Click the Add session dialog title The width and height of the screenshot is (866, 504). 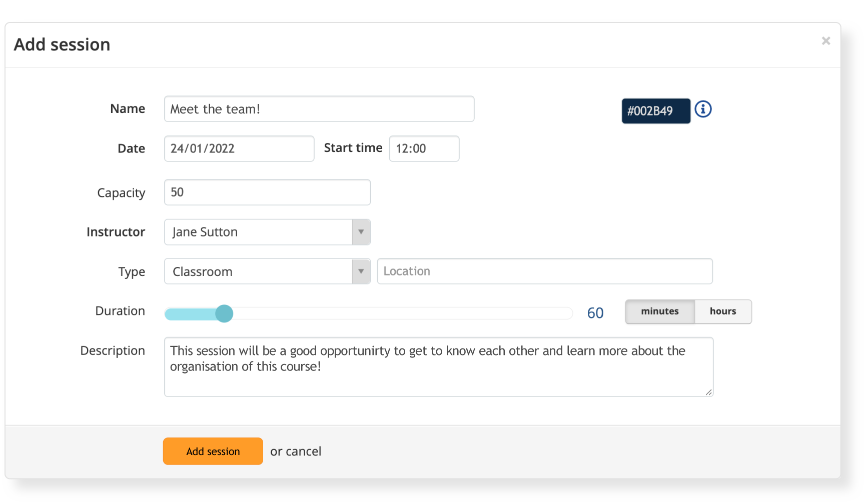click(x=62, y=44)
